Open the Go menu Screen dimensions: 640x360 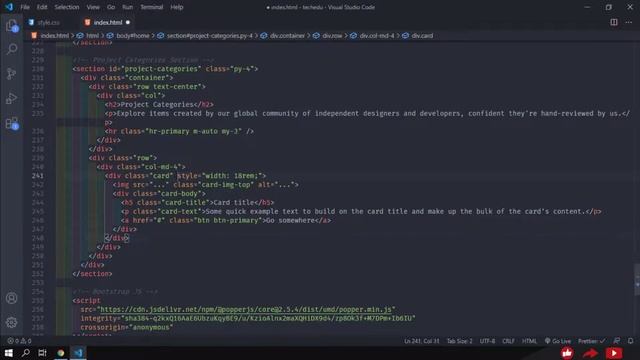pos(111,7)
